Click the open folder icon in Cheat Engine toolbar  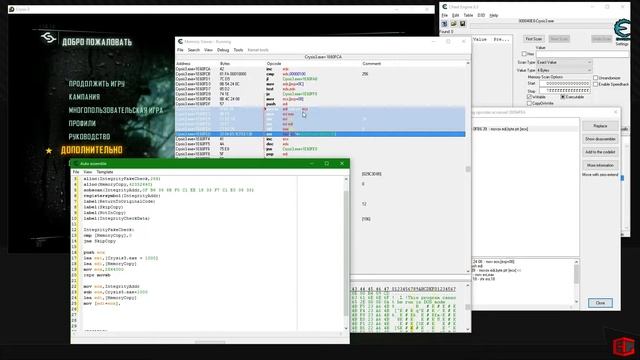(453, 24)
